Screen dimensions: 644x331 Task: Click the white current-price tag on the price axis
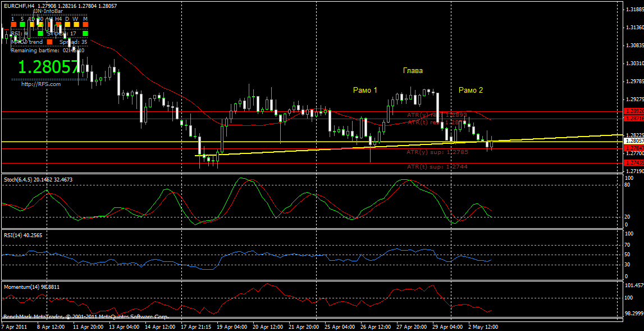(633, 141)
